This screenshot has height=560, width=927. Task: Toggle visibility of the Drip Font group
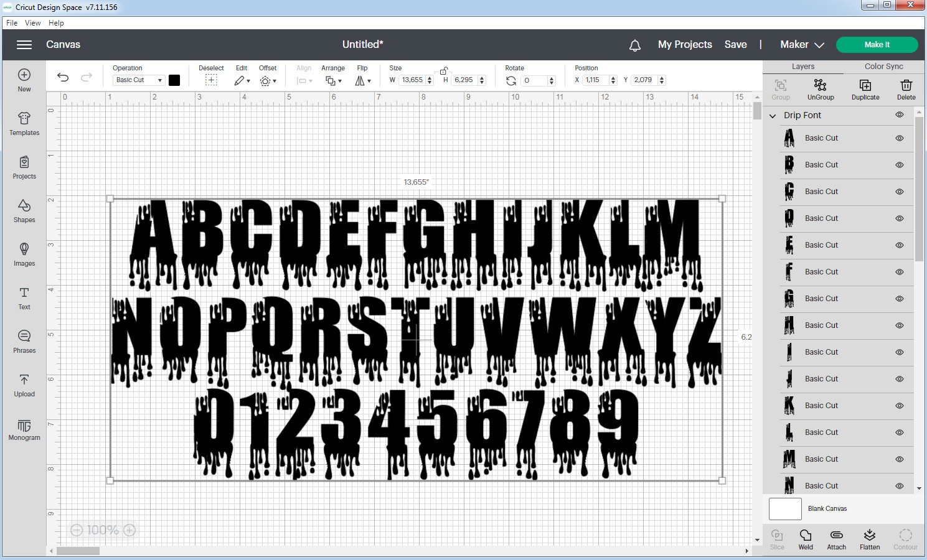coord(899,114)
